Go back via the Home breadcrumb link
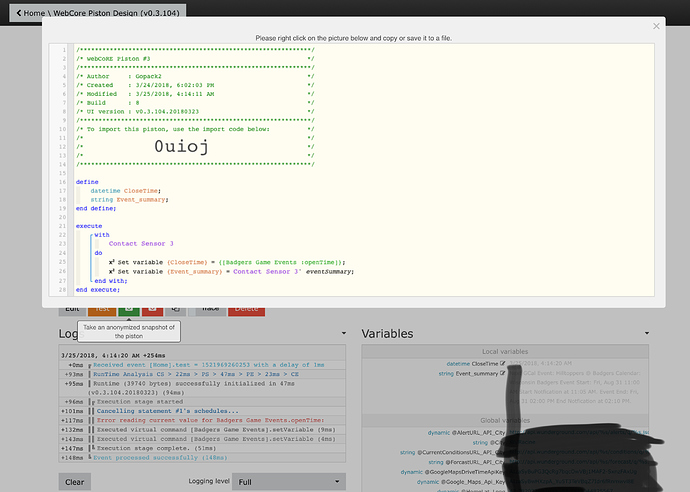The height and width of the screenshot is (492, 690). pos(30,13)
